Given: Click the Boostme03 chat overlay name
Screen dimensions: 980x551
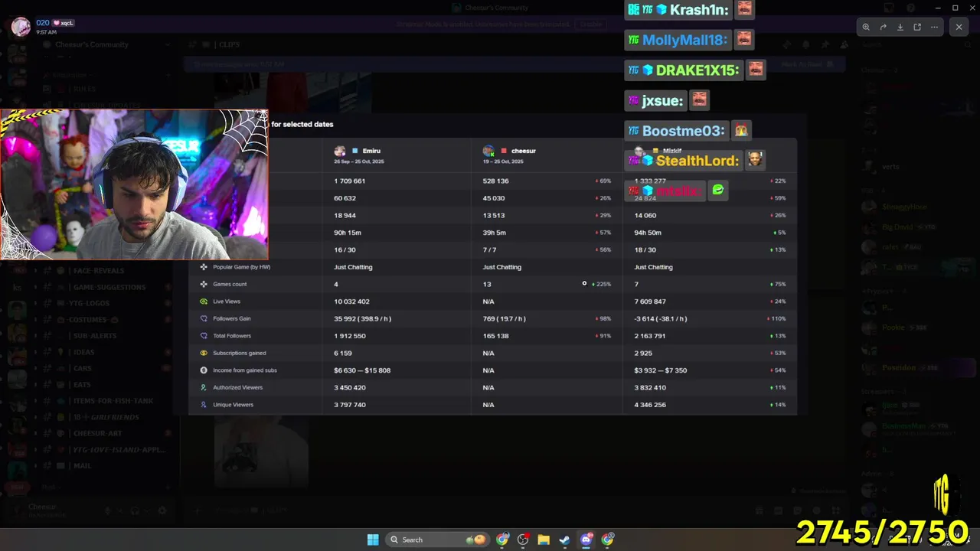Looking at the screenshot, I should (683, 131).
